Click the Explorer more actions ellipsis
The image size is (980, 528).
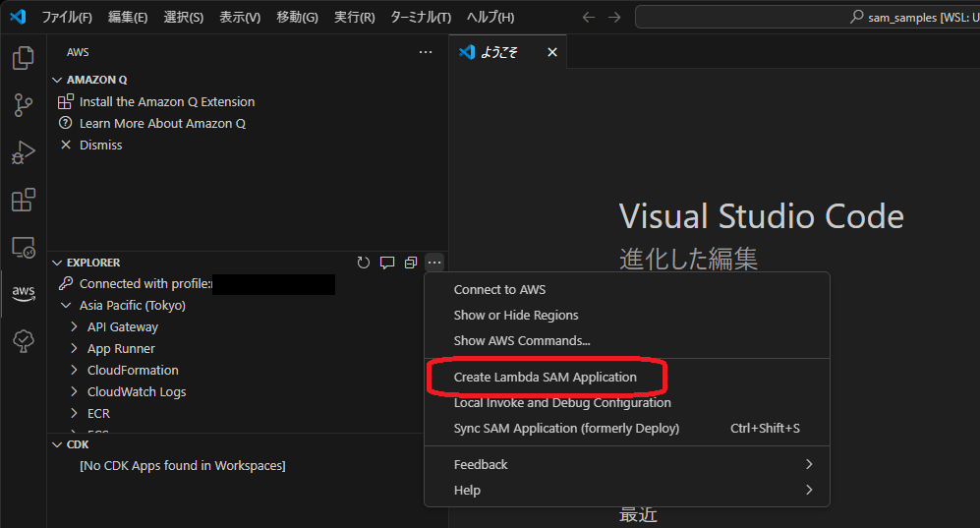(434, 263)
